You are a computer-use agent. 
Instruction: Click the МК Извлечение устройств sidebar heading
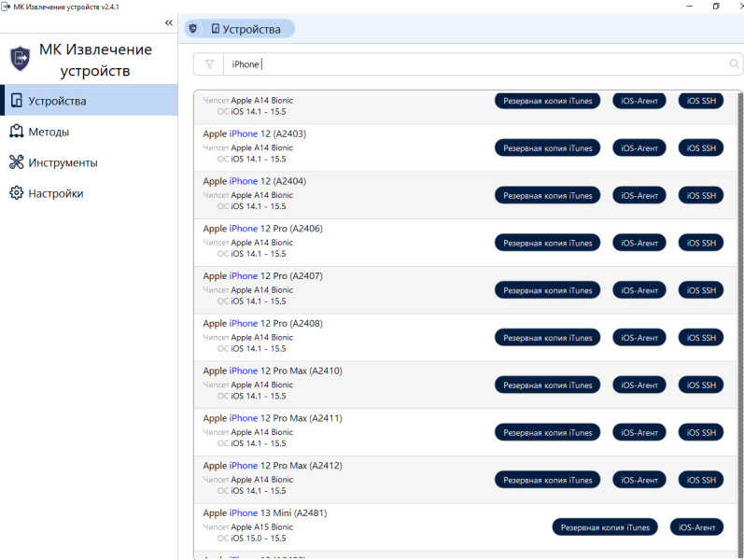pyautogui.click(x=95, y=60)
